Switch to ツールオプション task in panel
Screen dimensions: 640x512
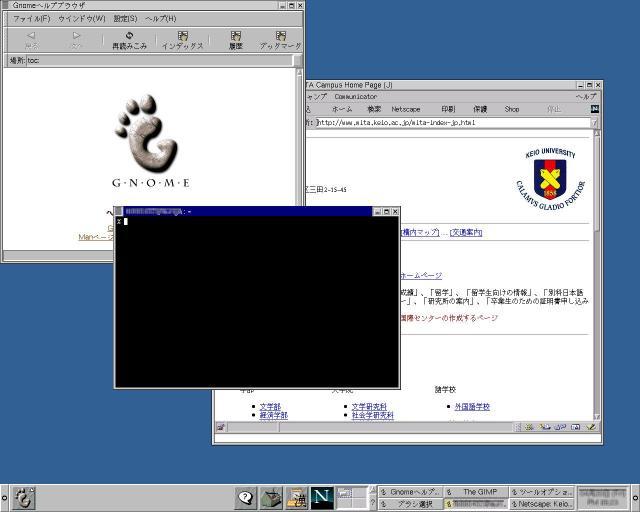(x=542, y=492)
